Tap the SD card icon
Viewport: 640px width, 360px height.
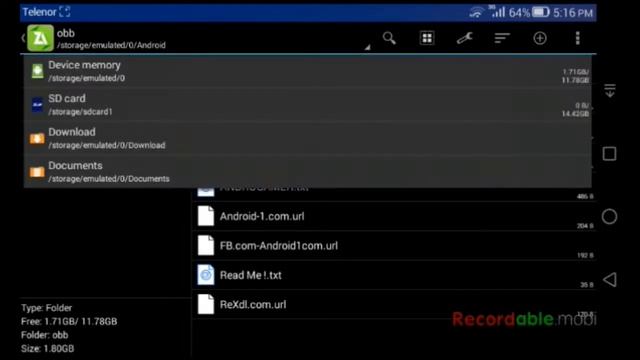point(37,105)
